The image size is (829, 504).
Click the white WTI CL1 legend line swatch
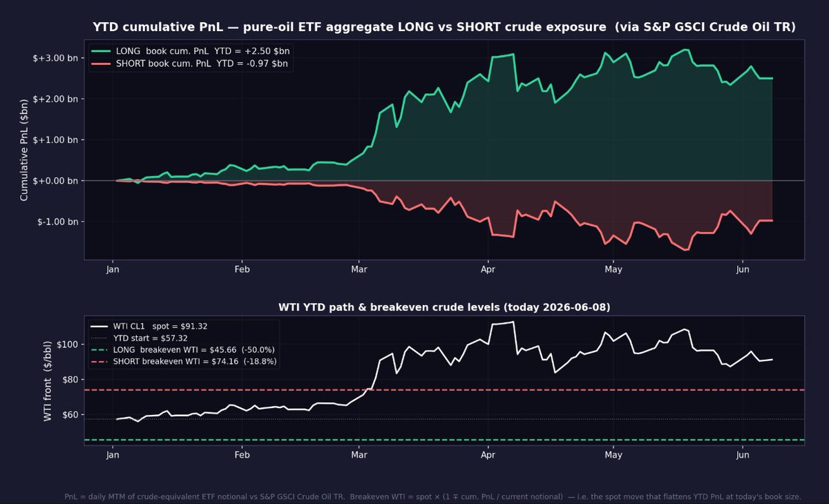[x=101, y=326]
